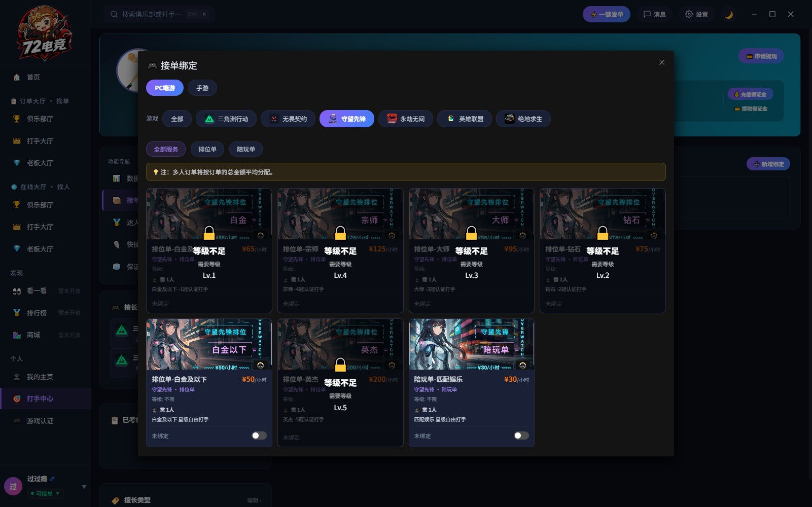Select the 全部服务 service tab
Screen dimensions: 812x507
166,149
